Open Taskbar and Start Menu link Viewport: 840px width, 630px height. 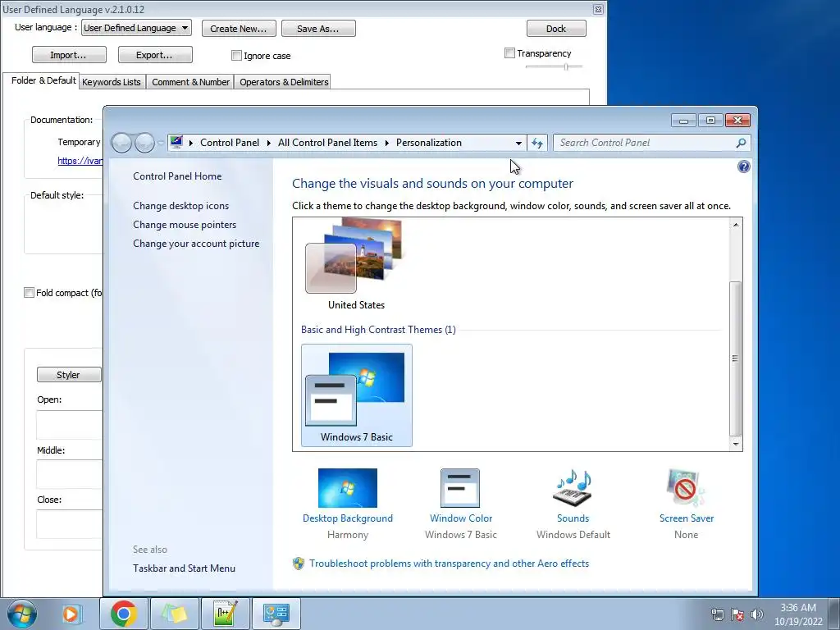click(185, 568)
